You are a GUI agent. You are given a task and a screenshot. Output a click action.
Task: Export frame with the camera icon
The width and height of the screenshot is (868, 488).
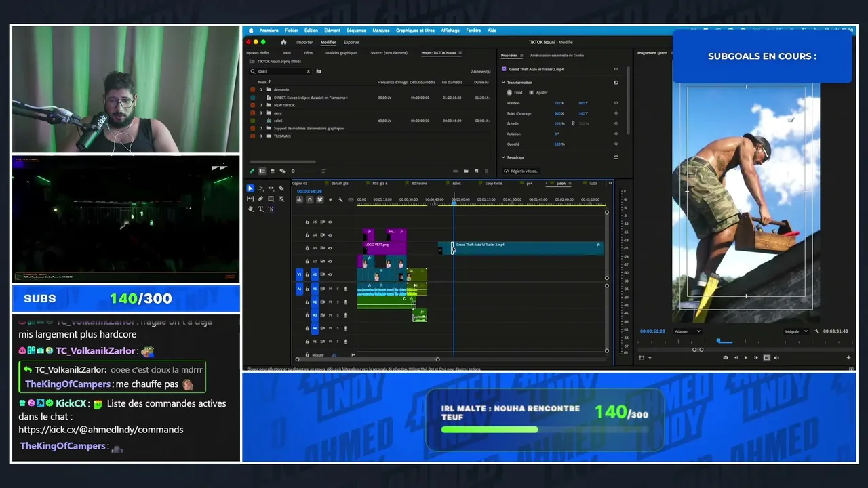pos(726,357)
